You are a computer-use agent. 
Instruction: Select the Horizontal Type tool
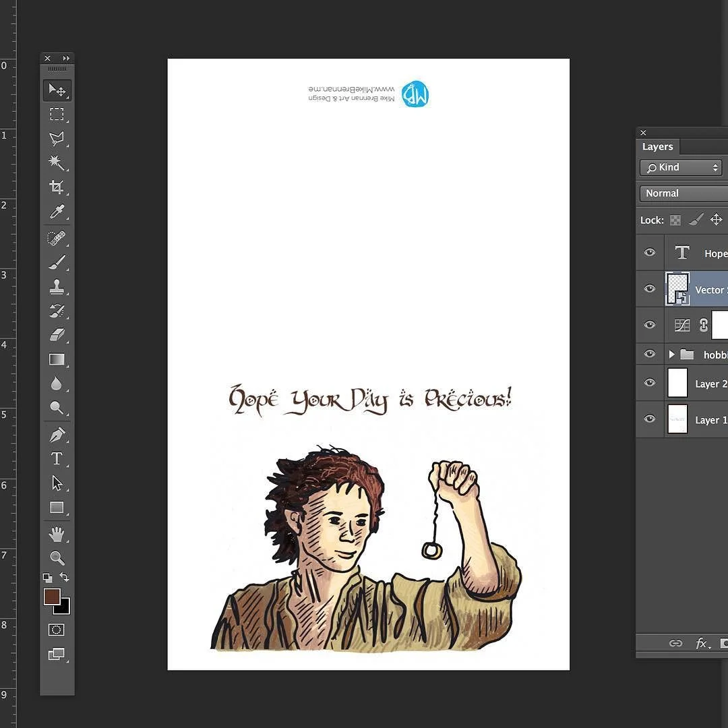pyautogui.click(x=57, y=459)
